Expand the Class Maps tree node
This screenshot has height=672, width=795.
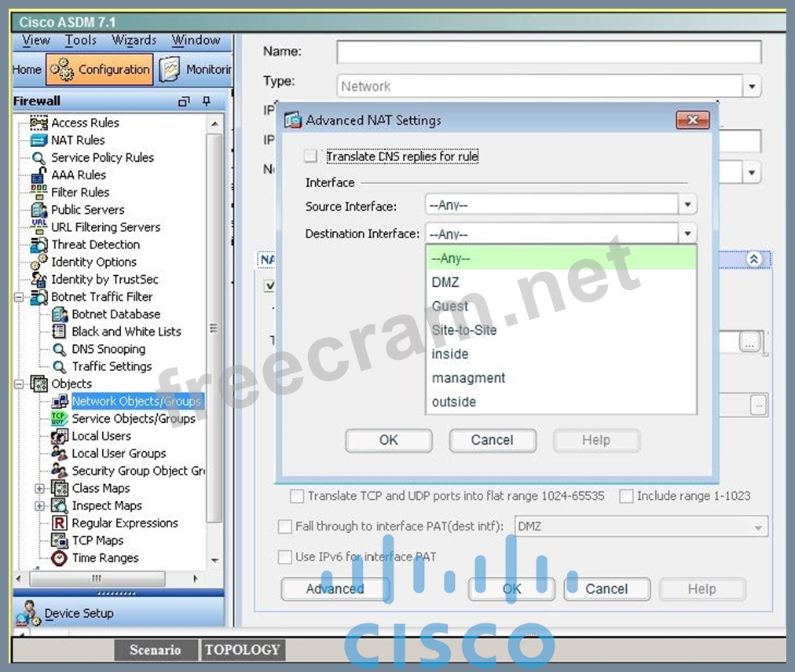39,488
